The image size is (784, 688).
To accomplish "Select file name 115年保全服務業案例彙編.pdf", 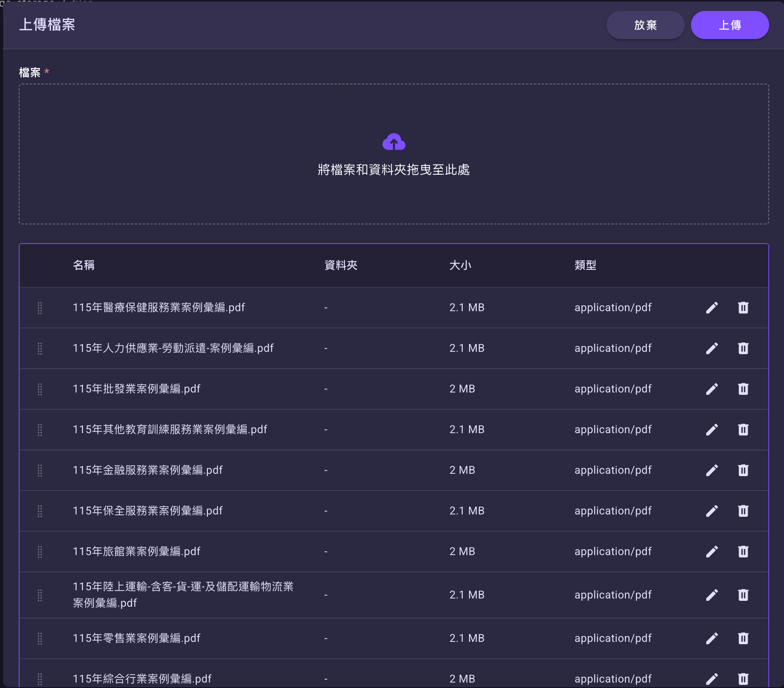I will tap(148, 511).
